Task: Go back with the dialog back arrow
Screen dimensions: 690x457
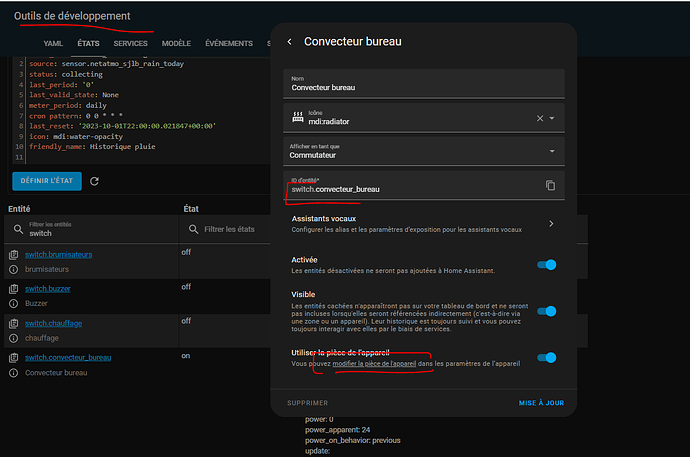Action: 290,41
